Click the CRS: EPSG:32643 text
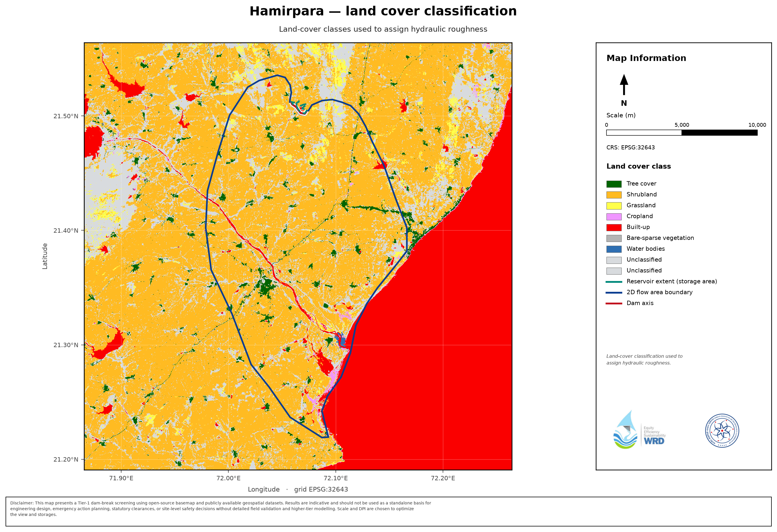 click(x=630, y=148)
